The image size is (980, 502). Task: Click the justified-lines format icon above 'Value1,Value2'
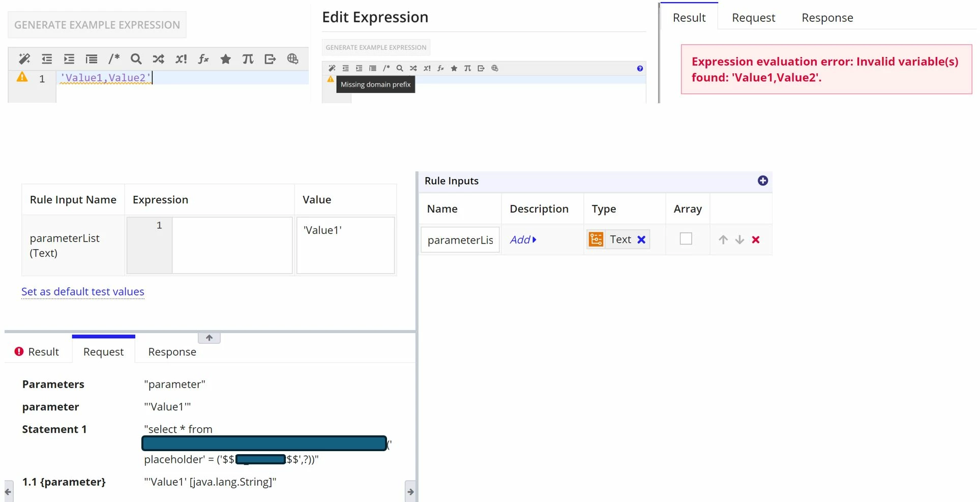tap(92, 59)
